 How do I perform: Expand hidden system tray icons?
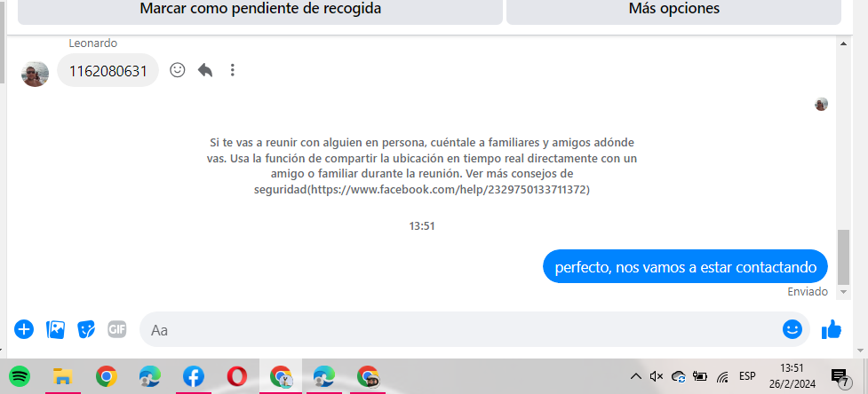click(x=636, y=376)
